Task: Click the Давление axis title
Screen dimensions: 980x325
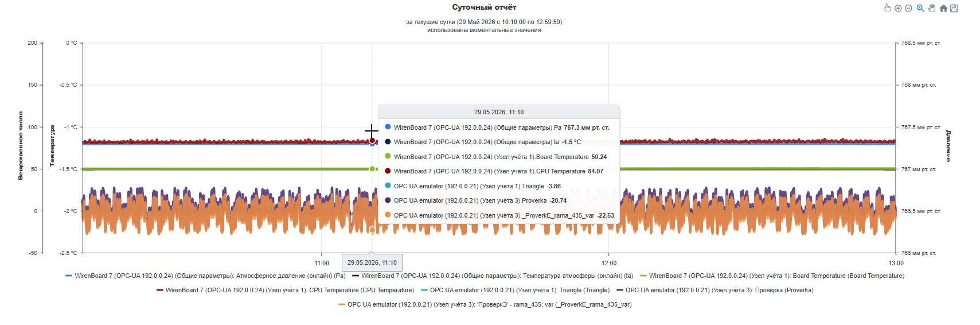Action: (x=948, y=146)
